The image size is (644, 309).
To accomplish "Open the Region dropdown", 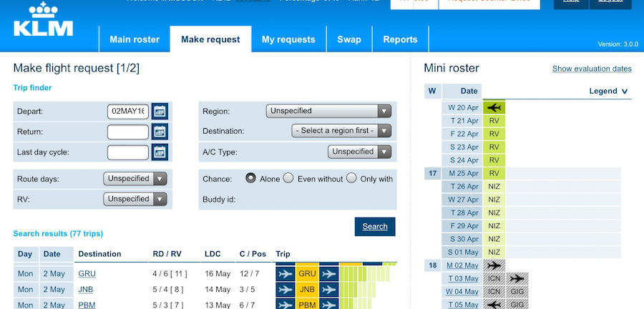I will point(328,111).
